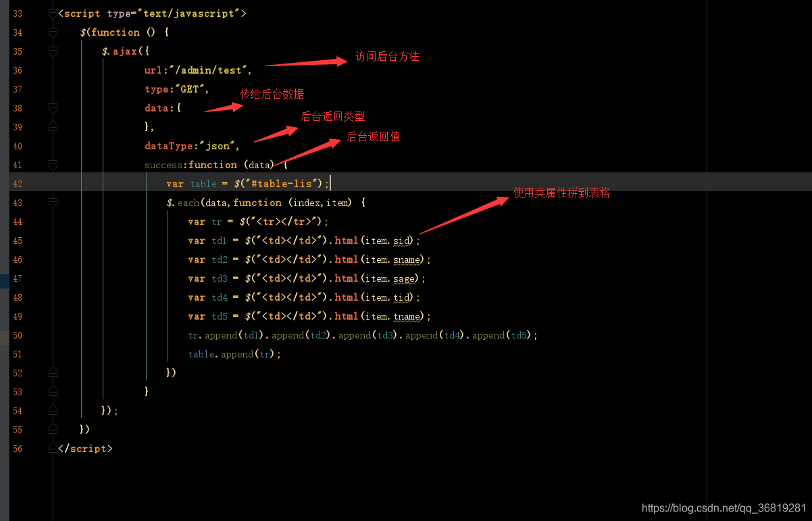Click append(td5) on line 50
Image resolution: width=812 pixels, height=521 pixels.
pos(502,335)
